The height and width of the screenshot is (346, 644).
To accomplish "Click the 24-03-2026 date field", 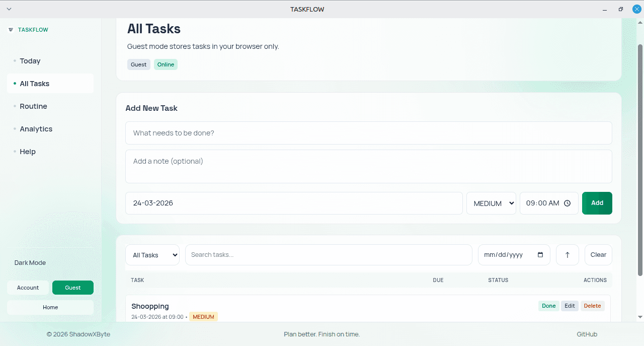I will pos(294,203).
